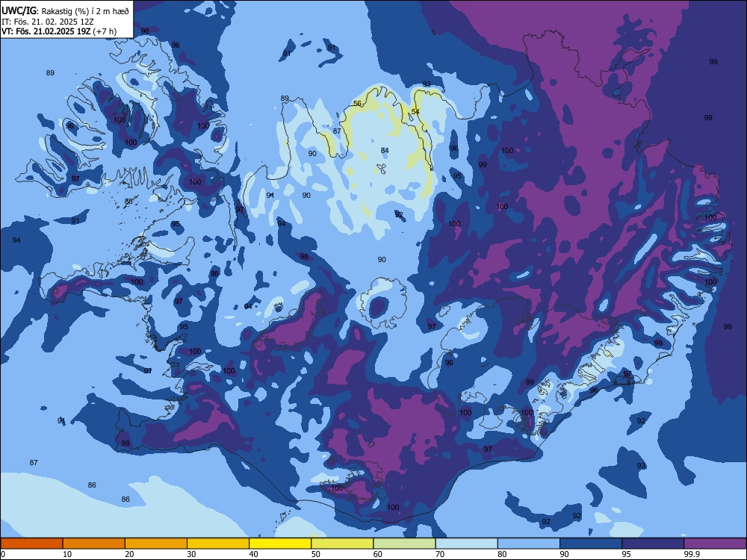Click the '54' humidity value on the map
747x560 pixels.
click(x=415, y=112)
